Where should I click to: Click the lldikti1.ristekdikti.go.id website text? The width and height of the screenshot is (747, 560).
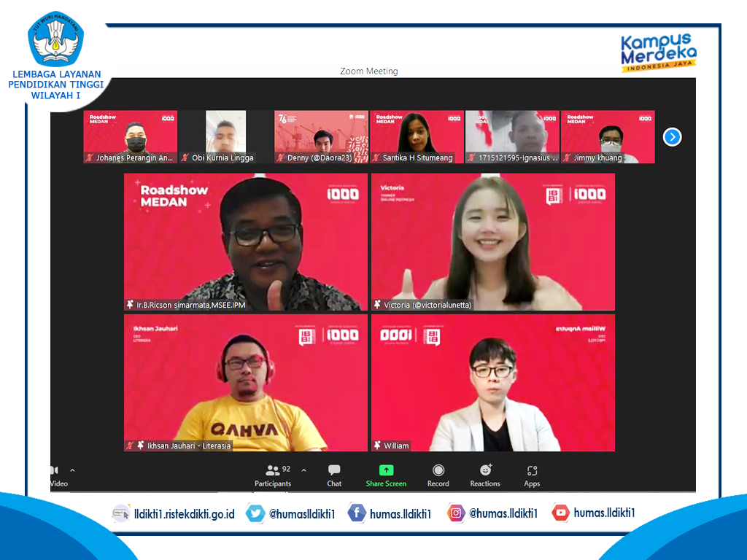click(x=185, y=514)
